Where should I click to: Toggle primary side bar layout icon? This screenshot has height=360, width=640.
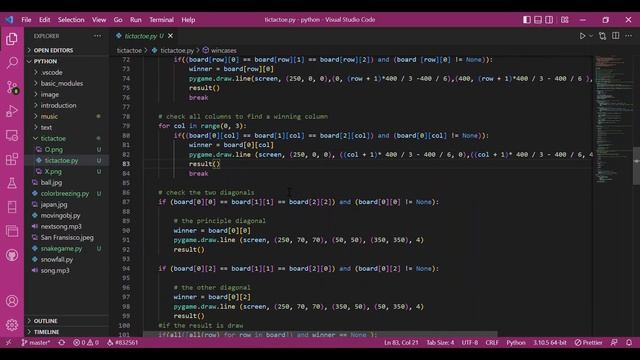(x=527, y=20)
